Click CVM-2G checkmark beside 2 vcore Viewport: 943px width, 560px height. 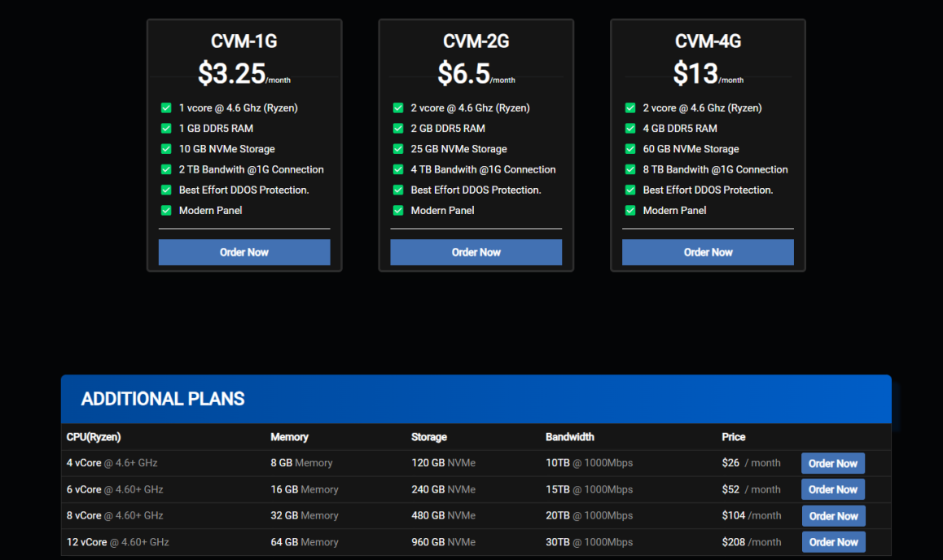[398, 108]
